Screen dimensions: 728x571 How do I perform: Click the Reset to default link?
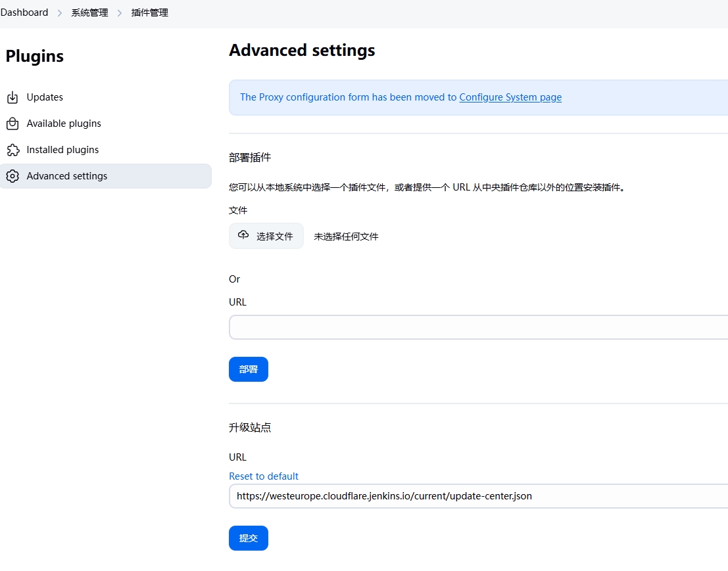(x=264, y=476)
